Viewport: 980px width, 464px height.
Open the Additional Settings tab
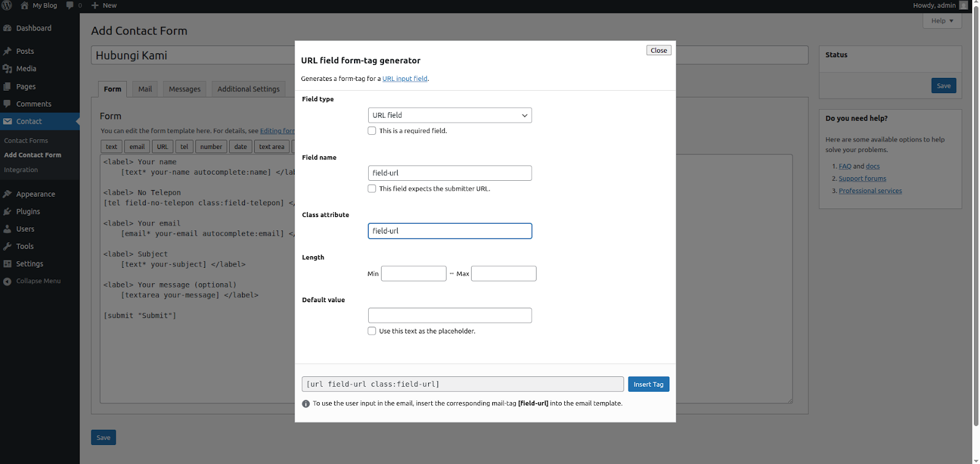click(248, 89)
